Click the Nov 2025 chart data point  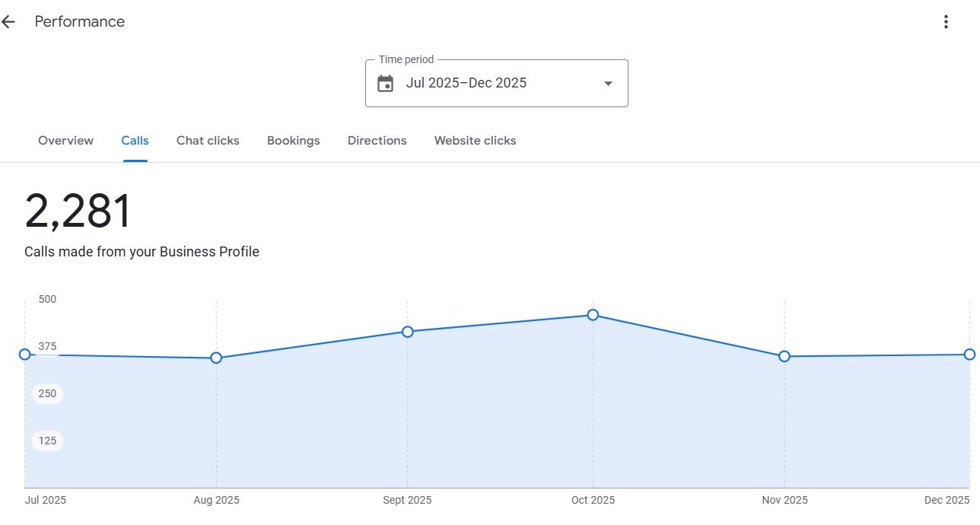tap(784, 356)
